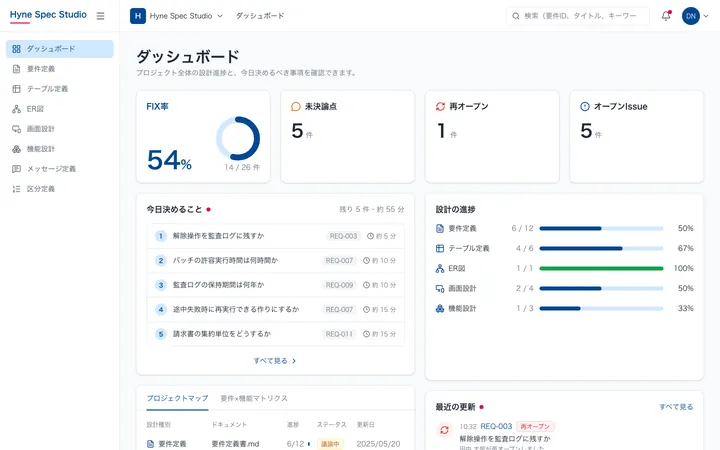Click the メッセージ定義 icon in sidebar
Image resolution: width=720 pixels, height=450 pixels.
[x=17, y=169]
